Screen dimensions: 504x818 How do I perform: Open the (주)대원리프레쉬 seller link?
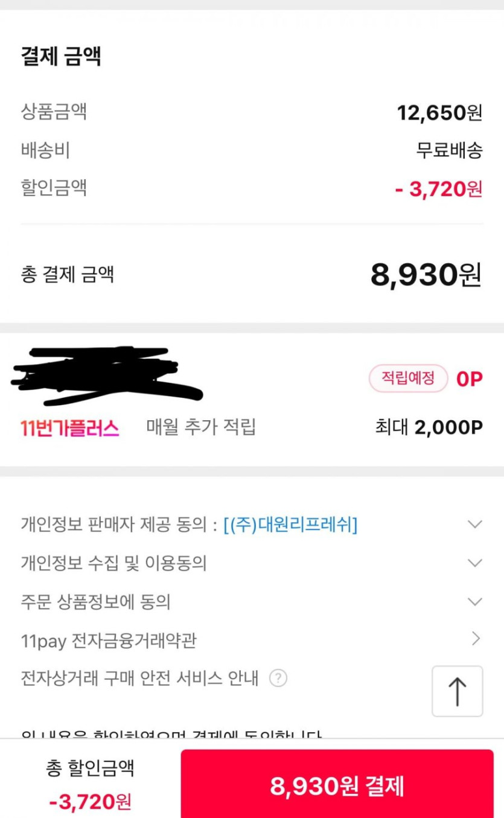[x=290, y=525]
